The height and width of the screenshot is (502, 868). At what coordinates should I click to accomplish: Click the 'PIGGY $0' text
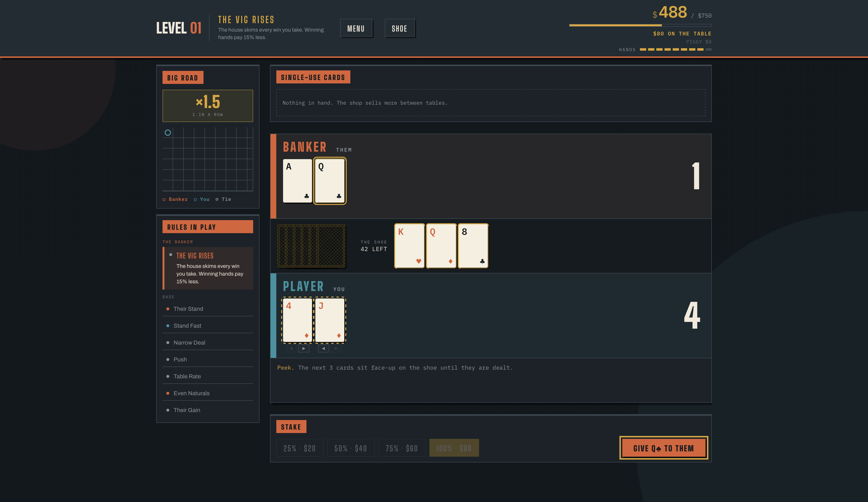tap(698, 42)
